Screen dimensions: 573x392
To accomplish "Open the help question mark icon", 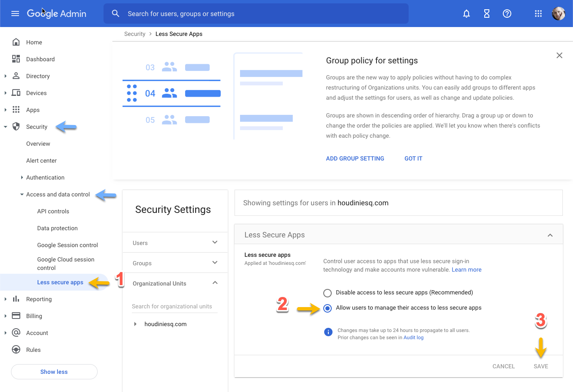I will point(507,14).
